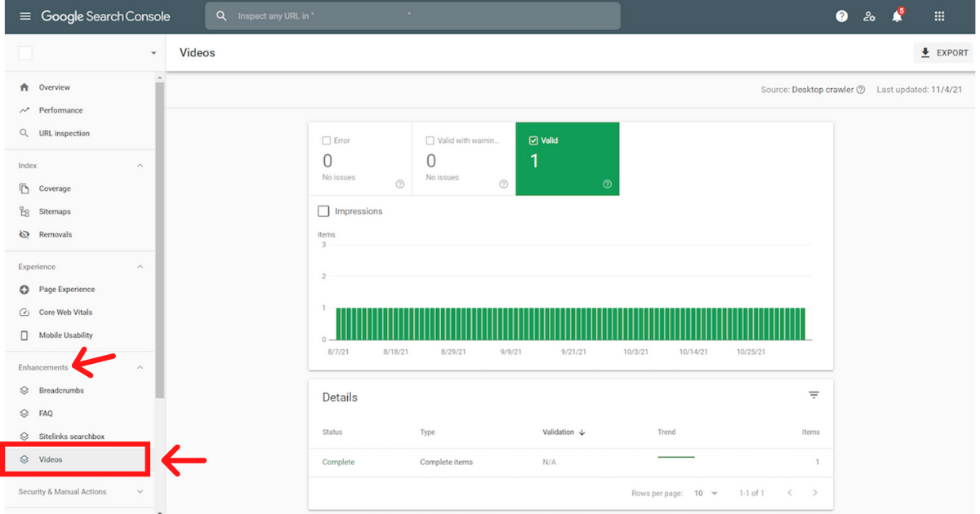
Task: Go to next page of rows
Action: click(x=815, y=493)
